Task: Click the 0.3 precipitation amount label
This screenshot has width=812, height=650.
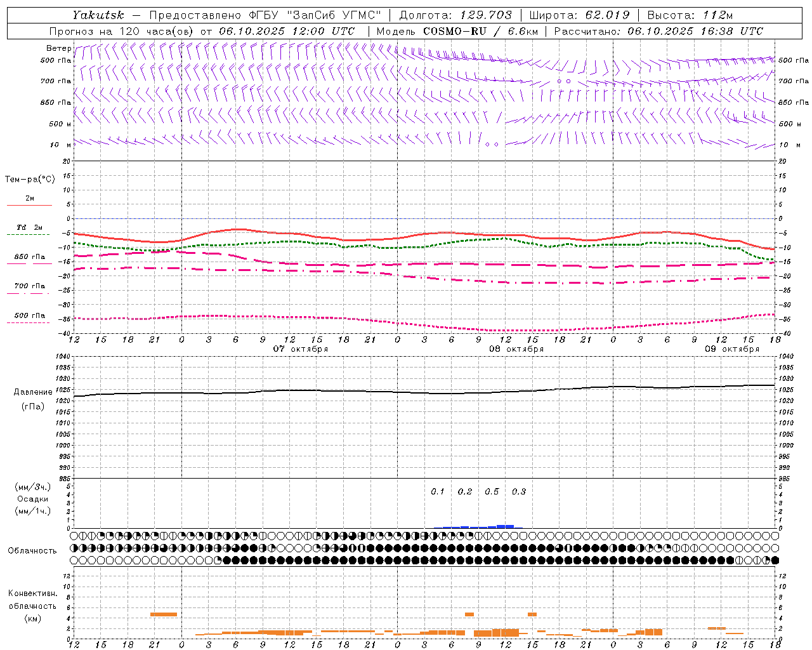Action: click(519, 492)
